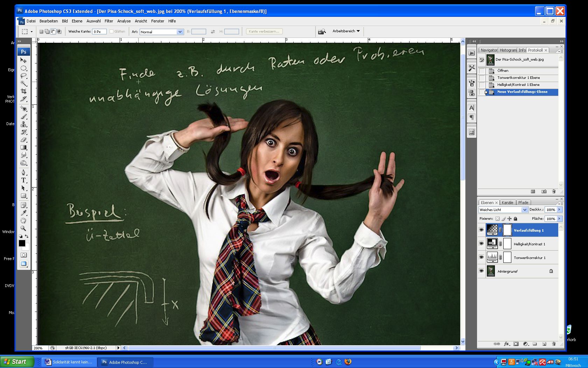The image size is (588, 368).
Task: Open the Layers panel options menu
Action: coord(561,203)
